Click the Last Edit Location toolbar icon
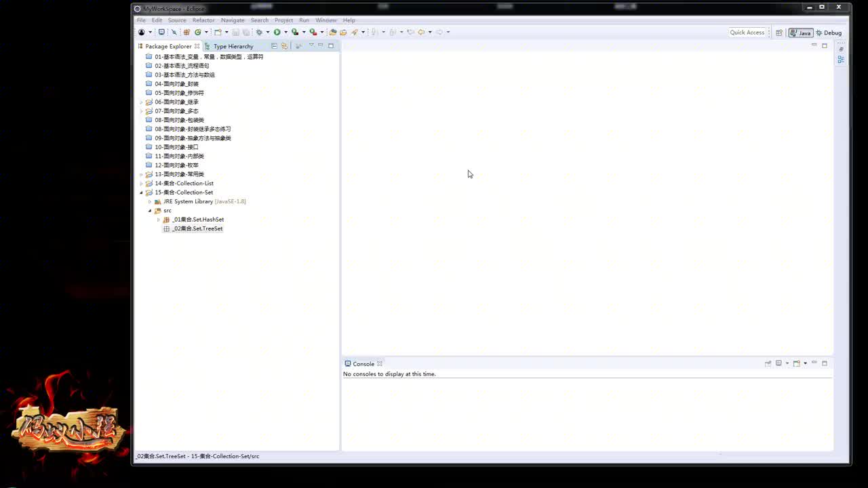The width and height of the screenshot is (868, 488). 410,32
